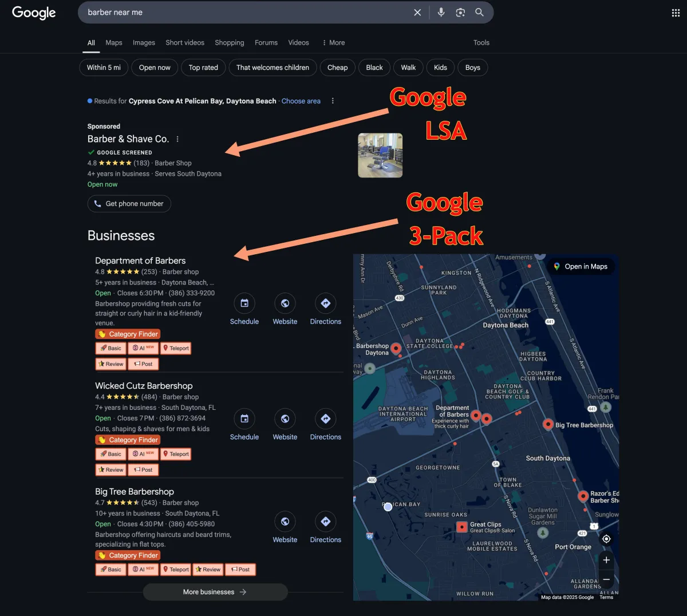Click Review button under Wicked Cutz Barbershop
Viewport: 687px width, 616px height.
(111, 470)
